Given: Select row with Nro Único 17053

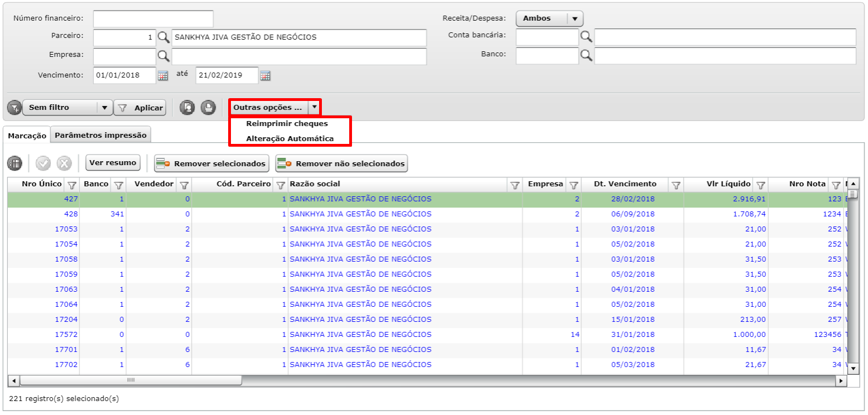Looking at the screenshot, I should pos(427,229).
